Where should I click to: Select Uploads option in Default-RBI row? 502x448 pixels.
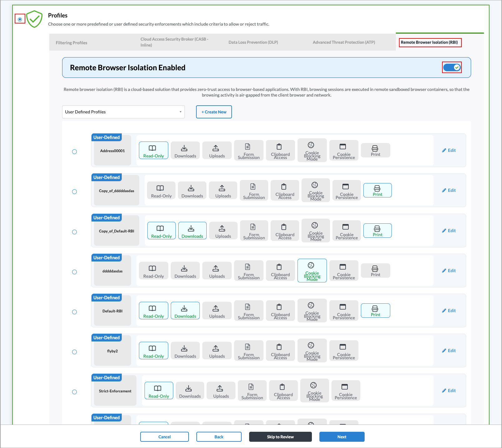click(x=217, y=311)
